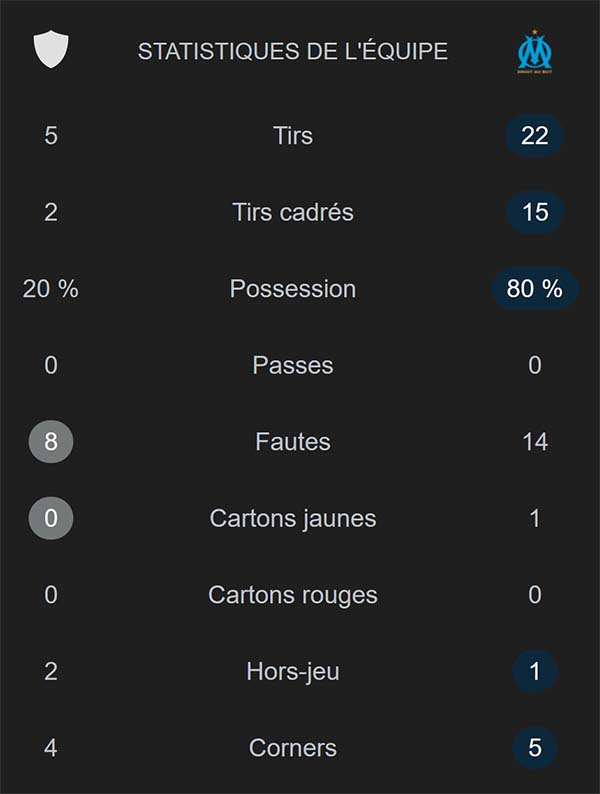The image size is (600, 794).
Task: Click the Fautes stat label
Action: [293, 442]
